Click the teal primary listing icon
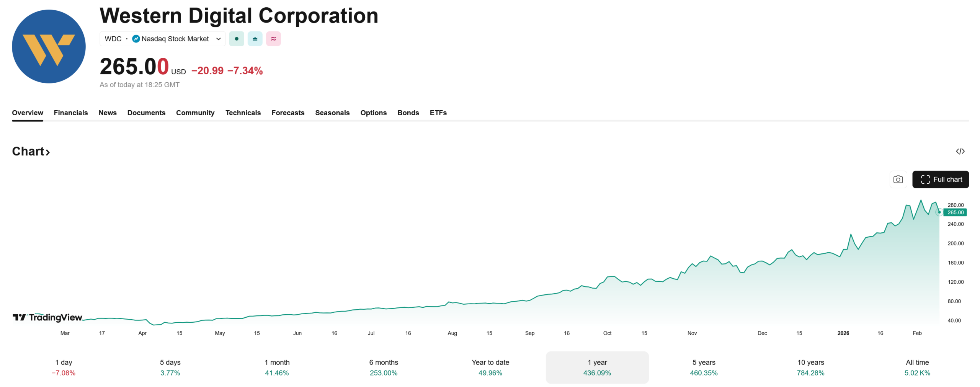This screenshot has height=387, width=980. coord(255,39)
